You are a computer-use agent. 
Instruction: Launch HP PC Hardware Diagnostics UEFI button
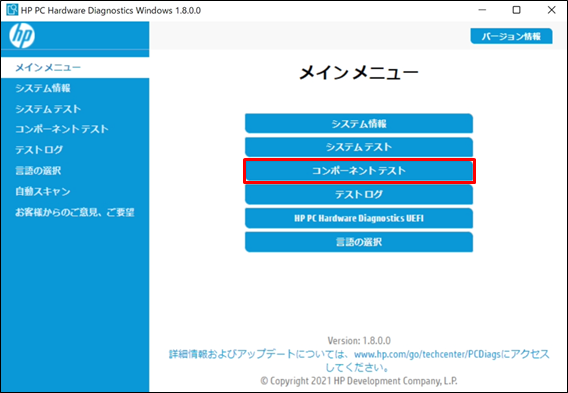tap(359, 218)
